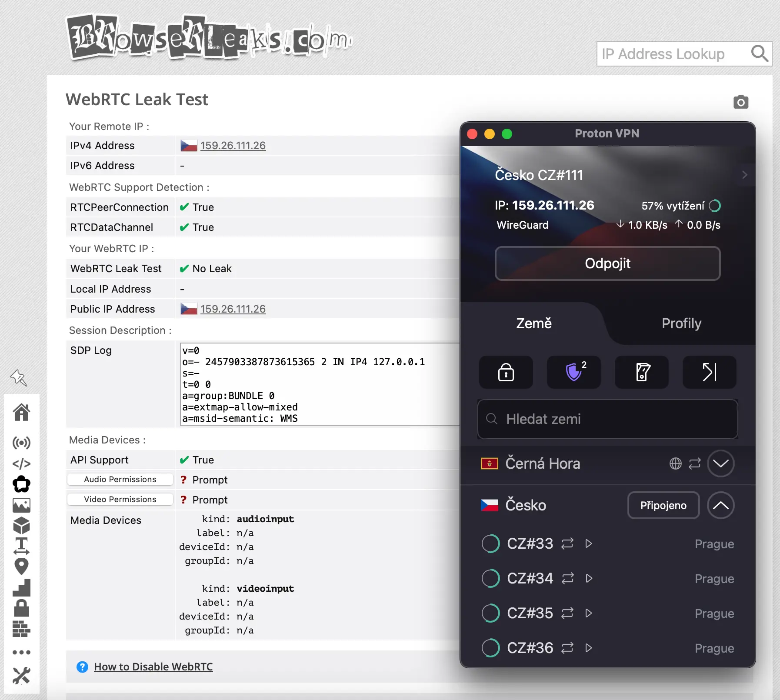The image size is (780, 700).
Task: Select the WebGL cube icon in sidebar
Action: point(22,526)
